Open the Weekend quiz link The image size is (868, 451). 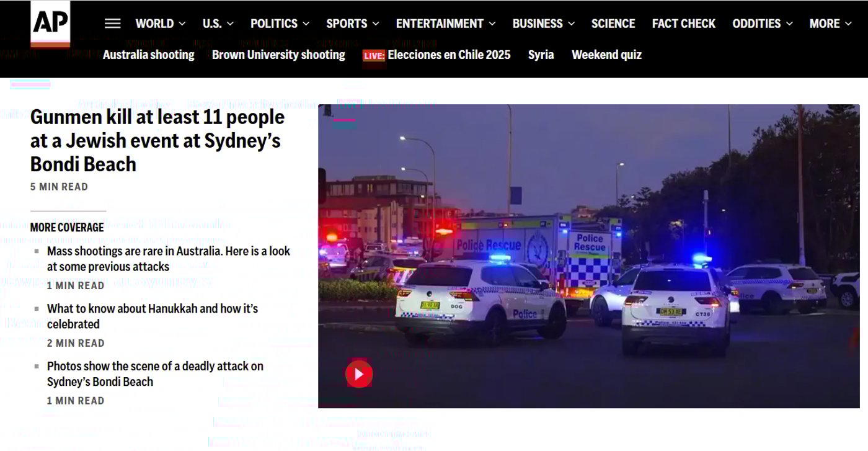[x=606, y=55]
